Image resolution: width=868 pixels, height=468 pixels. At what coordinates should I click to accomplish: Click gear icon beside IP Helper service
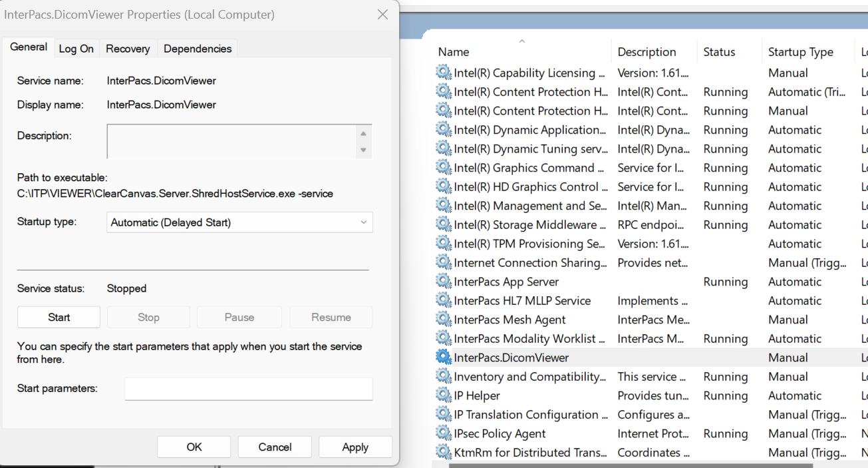click(444, 395)
